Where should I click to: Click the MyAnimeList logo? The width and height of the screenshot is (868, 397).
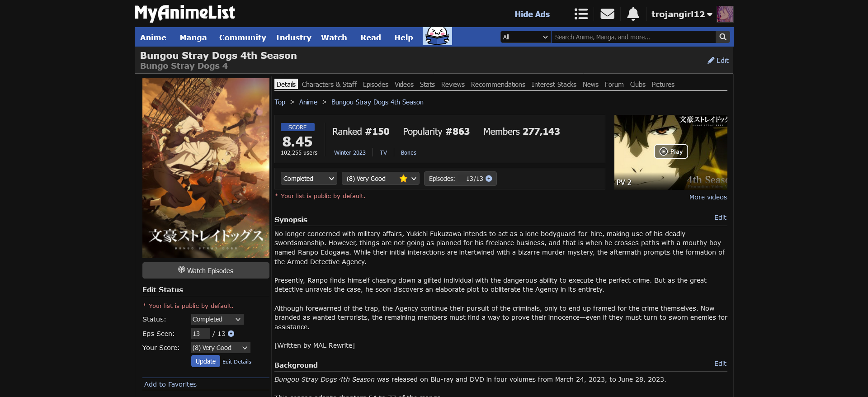point(185,13)
